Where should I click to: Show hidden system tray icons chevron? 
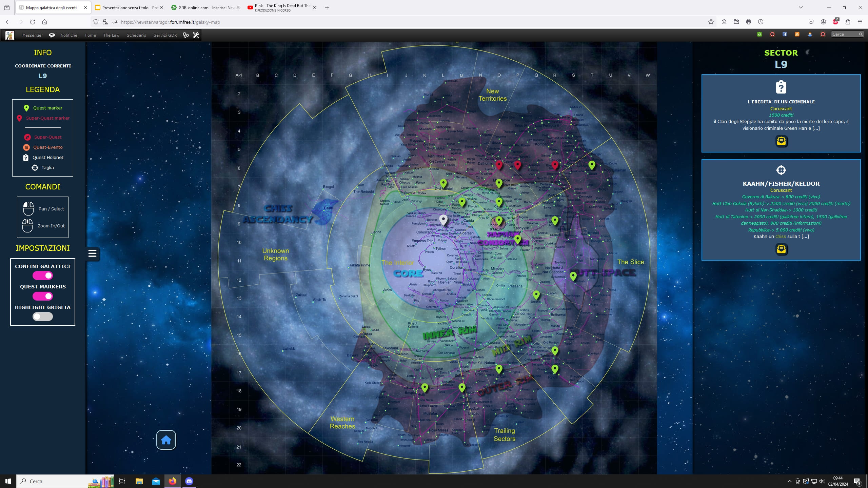789,481
